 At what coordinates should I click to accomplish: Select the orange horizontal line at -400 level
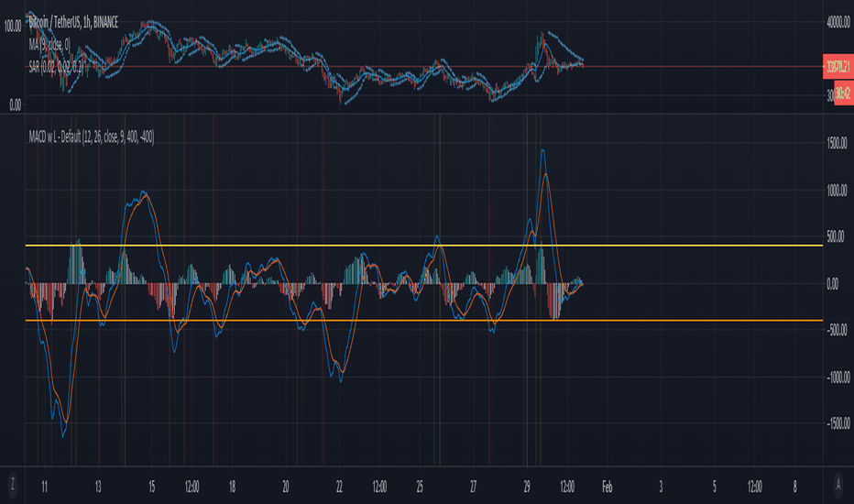(423, 321)
